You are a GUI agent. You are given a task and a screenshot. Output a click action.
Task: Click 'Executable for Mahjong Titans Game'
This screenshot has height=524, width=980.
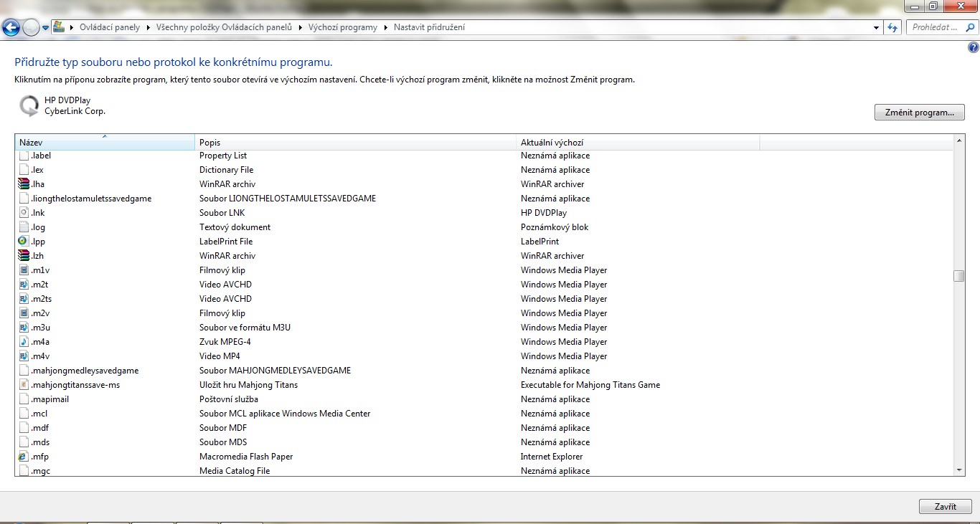click(x=590, y=385)
